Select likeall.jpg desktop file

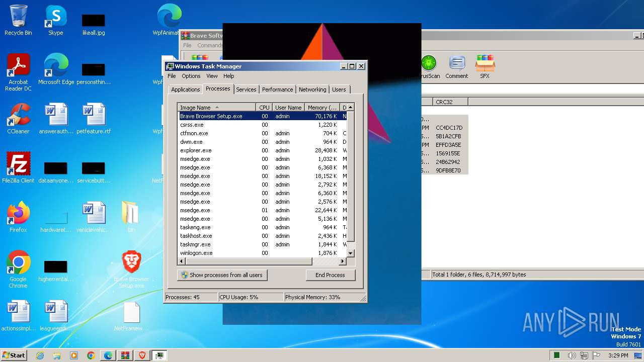tap(94, 23)
